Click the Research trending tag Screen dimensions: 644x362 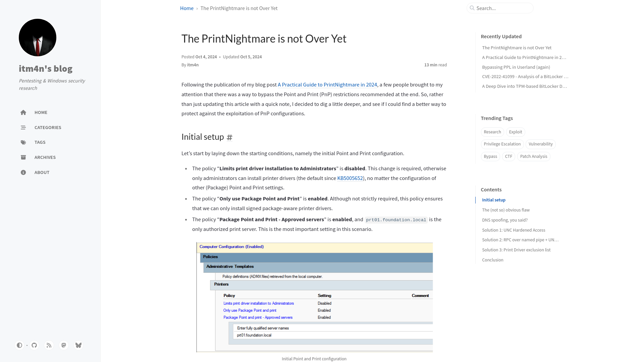pyautogui.click(x=492, y=131)
